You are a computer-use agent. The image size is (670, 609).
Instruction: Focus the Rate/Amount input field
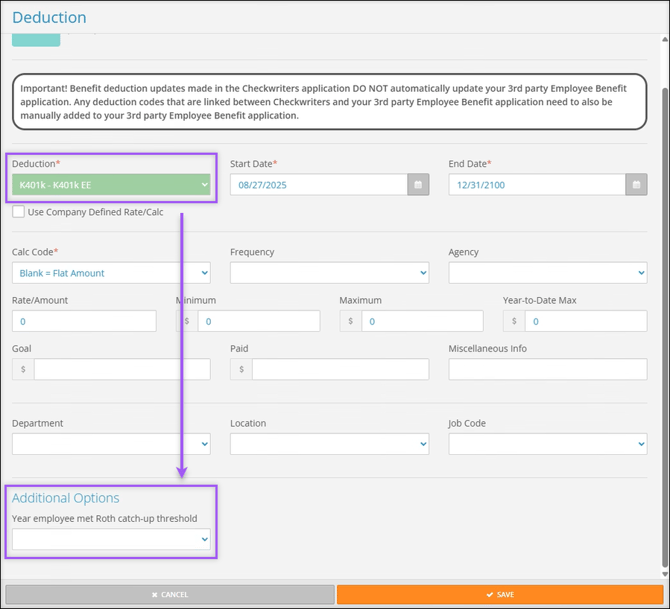(84, 321)
